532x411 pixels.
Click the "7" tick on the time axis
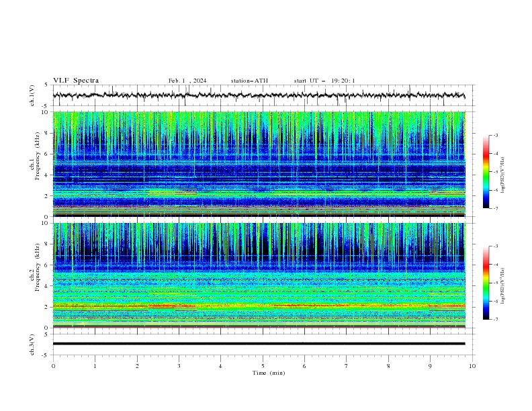(x=347, y=366)
